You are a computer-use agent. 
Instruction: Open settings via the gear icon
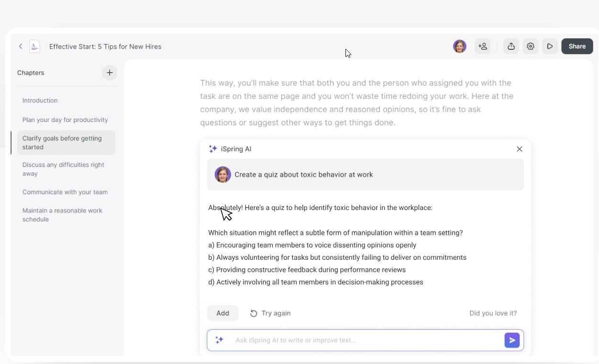point(531,46)
